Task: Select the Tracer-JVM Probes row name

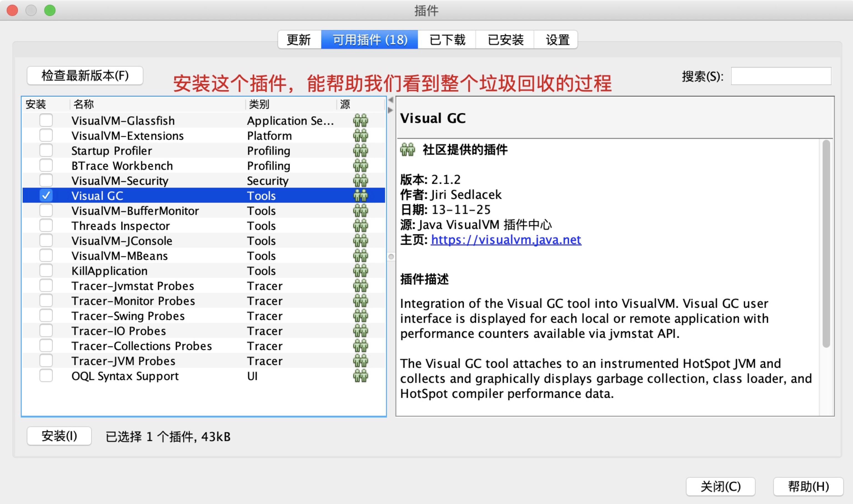Action: (123, 361)
